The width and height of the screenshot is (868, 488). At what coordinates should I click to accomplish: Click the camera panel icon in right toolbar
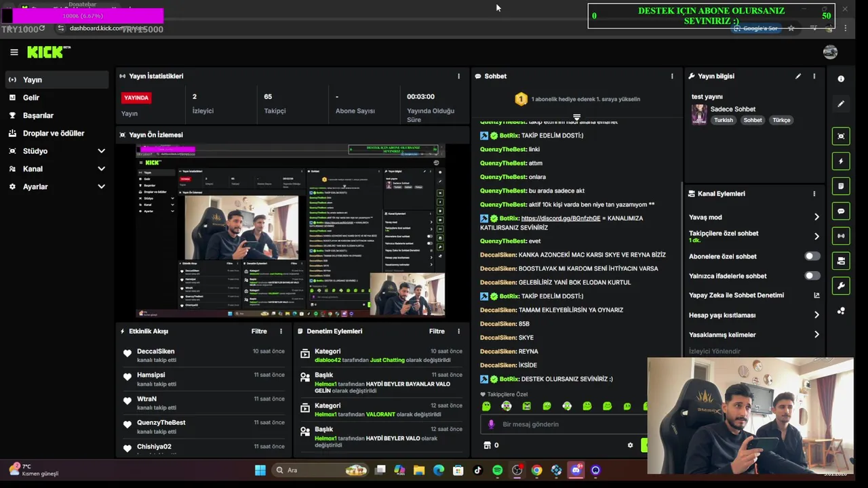841,260
